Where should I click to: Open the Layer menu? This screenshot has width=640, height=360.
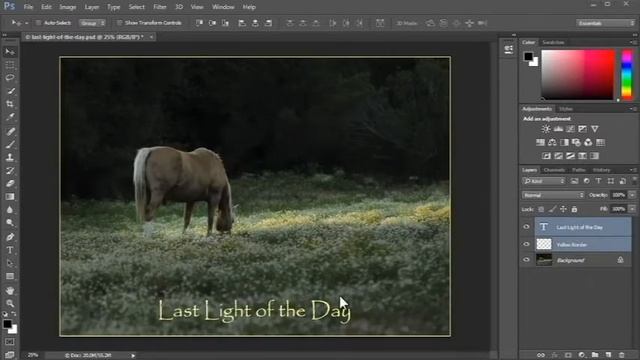tap(92, 7)
